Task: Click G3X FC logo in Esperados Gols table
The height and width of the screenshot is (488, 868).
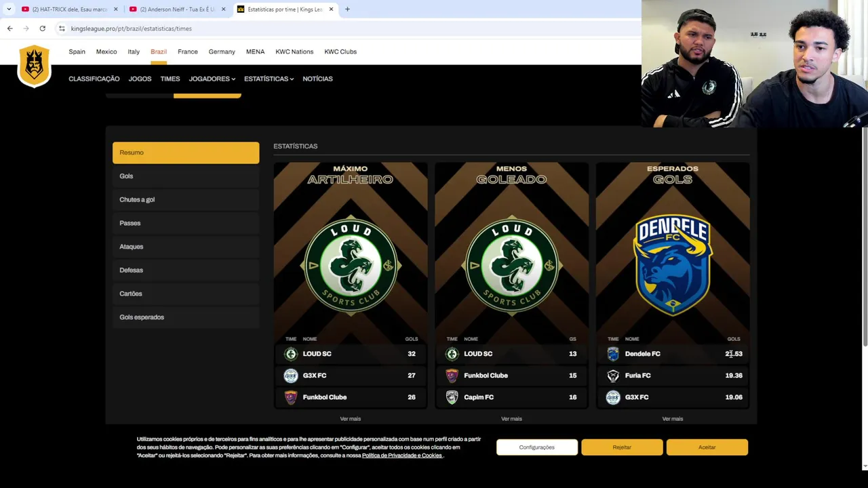Action: pos(613,397)
